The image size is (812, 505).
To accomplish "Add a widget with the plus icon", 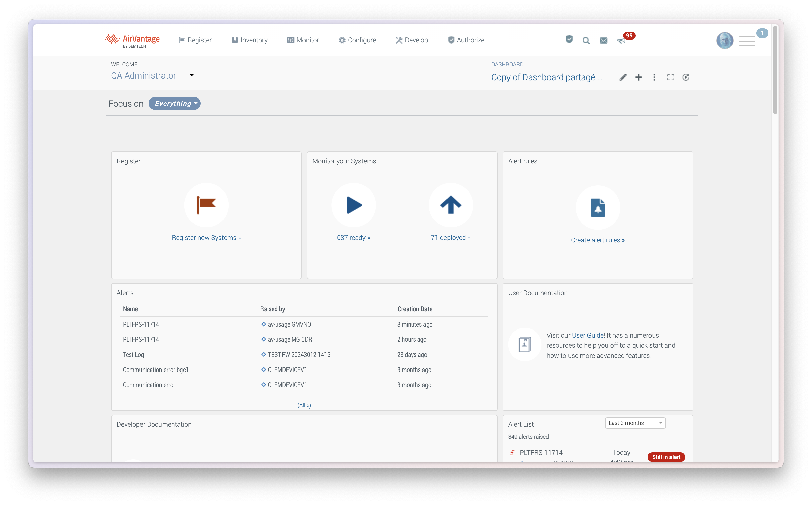I will pyautogui.click(x=638, y=77).
